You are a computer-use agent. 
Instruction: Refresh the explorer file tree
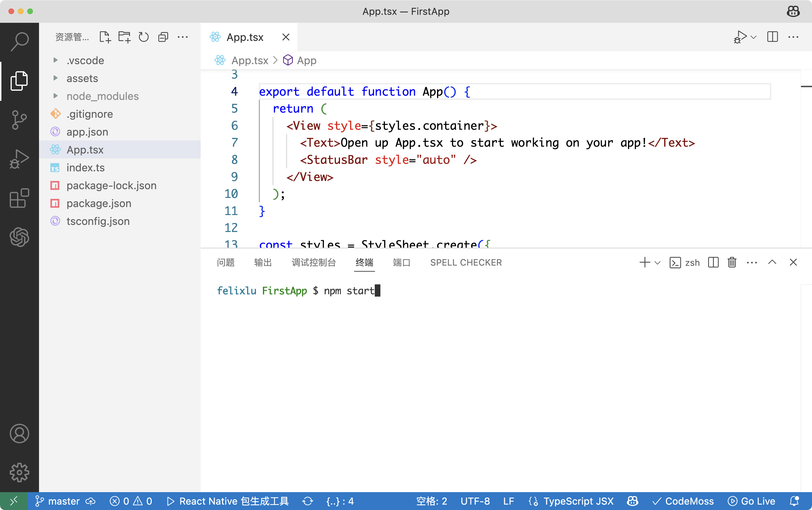(x=144, y=37)
